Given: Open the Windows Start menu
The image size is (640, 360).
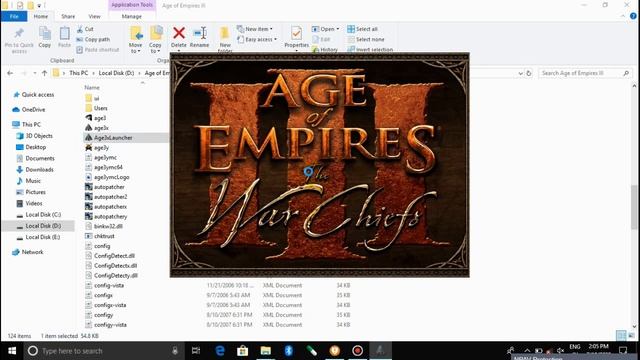Looking at the screenshot, I should (x=12, y=351).
